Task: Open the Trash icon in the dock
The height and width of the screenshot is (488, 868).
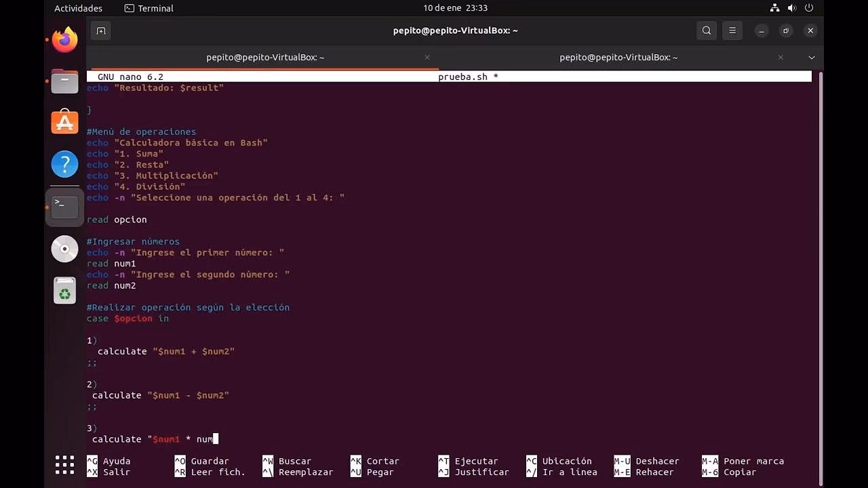Action: [64, 290]
